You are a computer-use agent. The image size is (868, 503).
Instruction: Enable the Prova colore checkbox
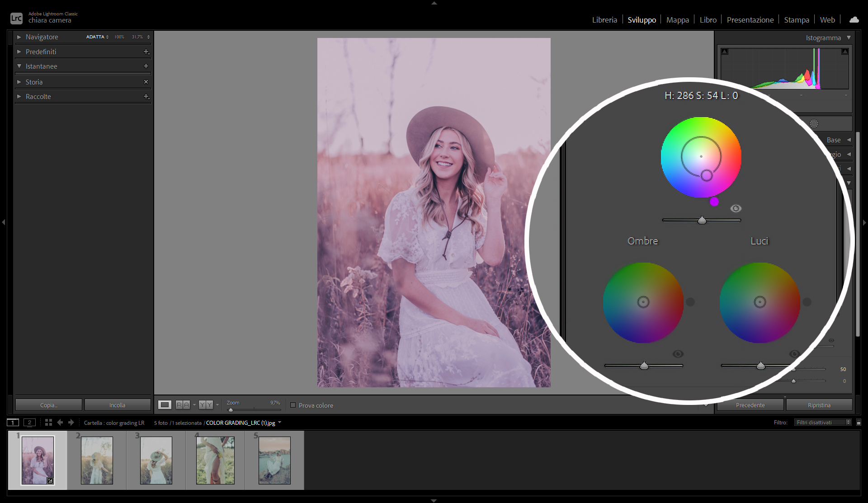293,405
